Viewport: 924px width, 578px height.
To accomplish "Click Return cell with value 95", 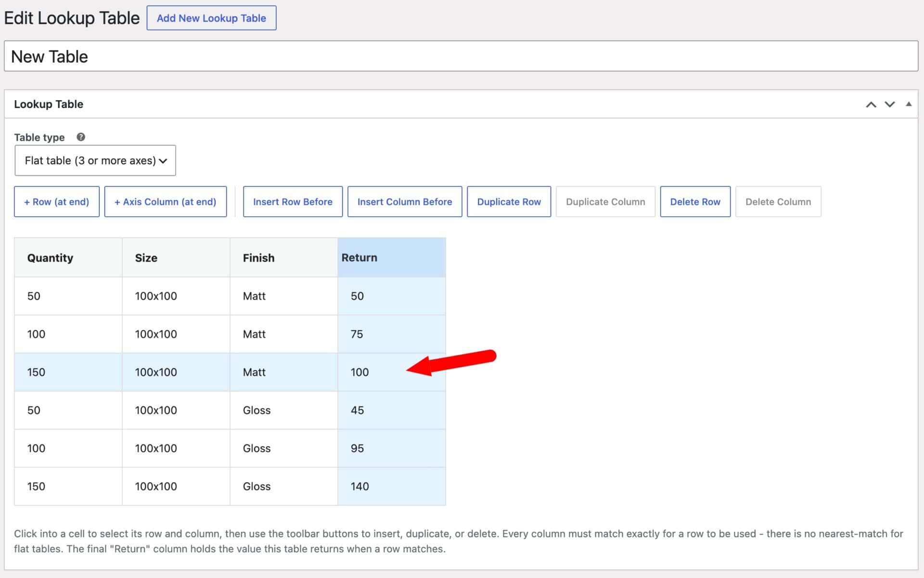I will (x=392, y=448).
